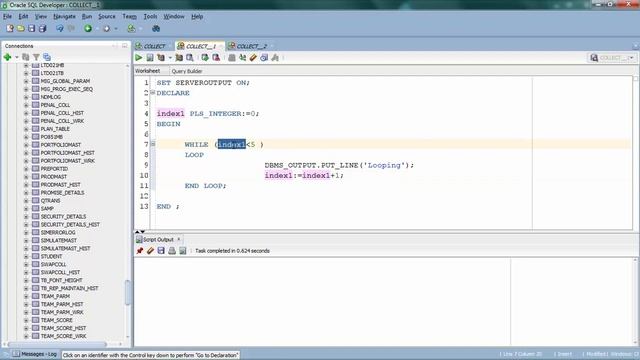
Task: Close the Script Output tab
Action: [178, 239]
